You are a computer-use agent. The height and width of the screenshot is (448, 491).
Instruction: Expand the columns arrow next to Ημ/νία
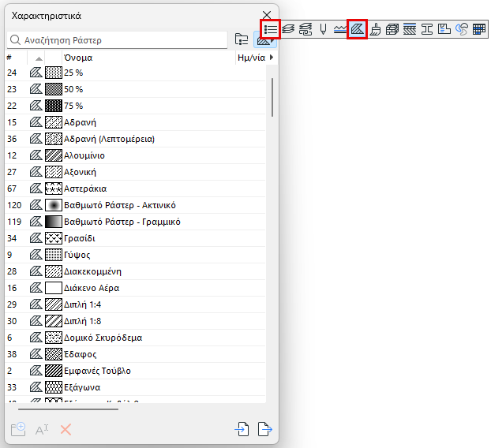[x=272, y=58]
